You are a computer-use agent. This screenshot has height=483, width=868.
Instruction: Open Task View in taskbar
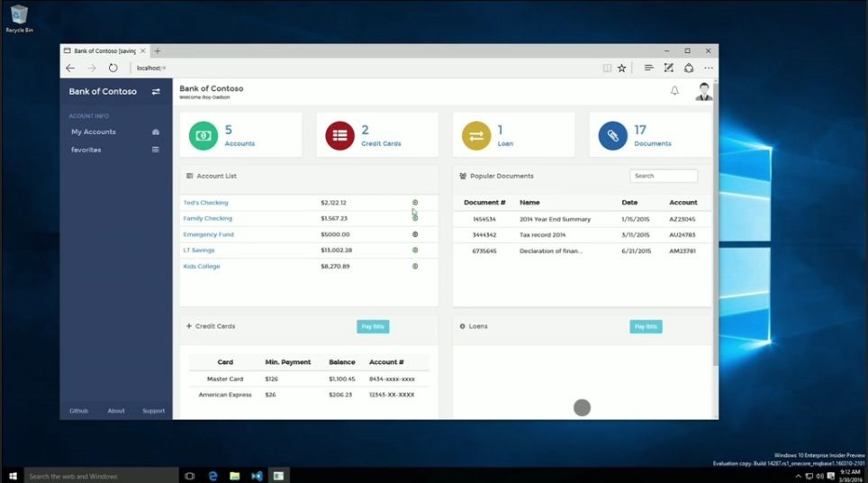click(x=189, y=476)
